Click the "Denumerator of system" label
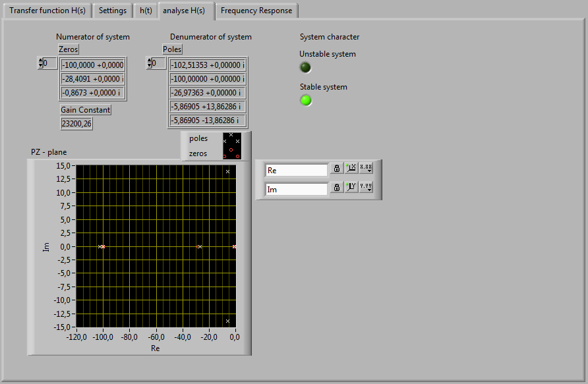The image size is (588, 384). [x=211, y=37]
